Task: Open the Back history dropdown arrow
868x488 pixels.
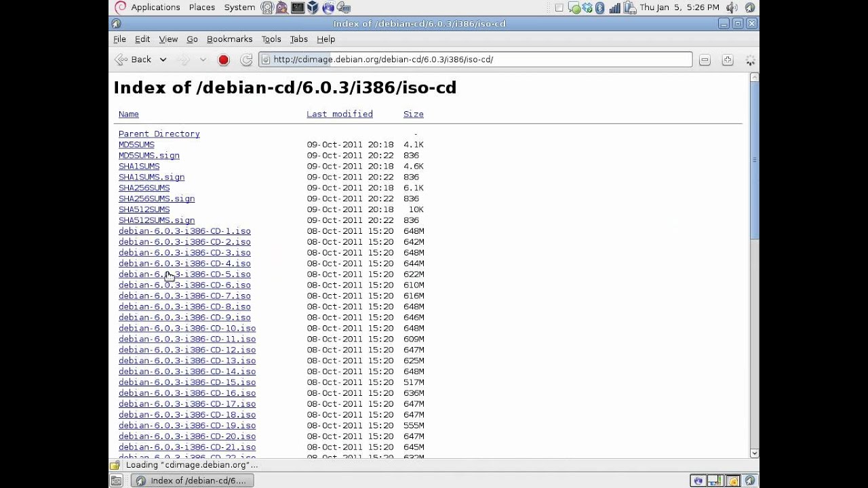Action: [163, 60]
